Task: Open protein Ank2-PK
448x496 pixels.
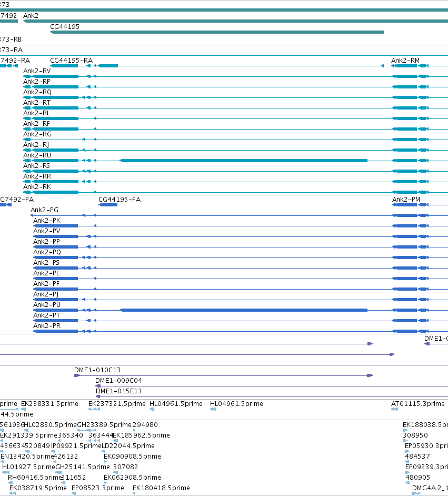Action: click(x=47, y=221)
